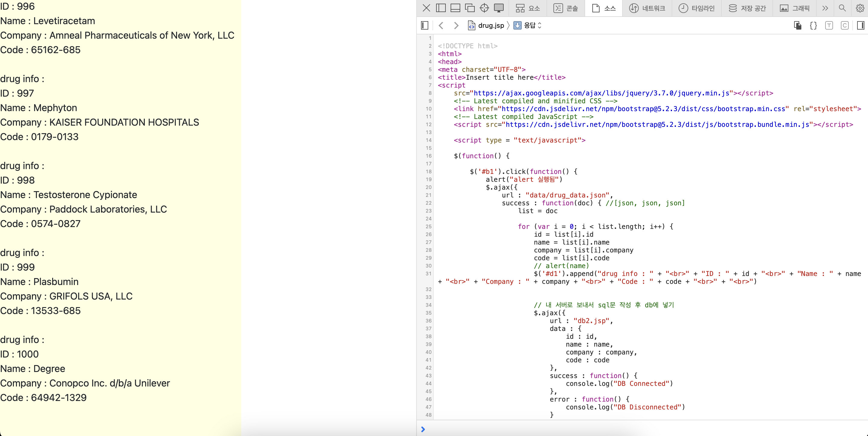Viewport: 868px width, 436px height.
Task: Click the copy or local override icon
Action: click(797, 25)
